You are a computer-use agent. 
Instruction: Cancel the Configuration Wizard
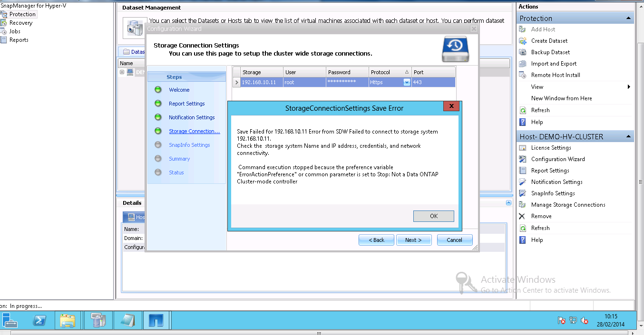455,240
